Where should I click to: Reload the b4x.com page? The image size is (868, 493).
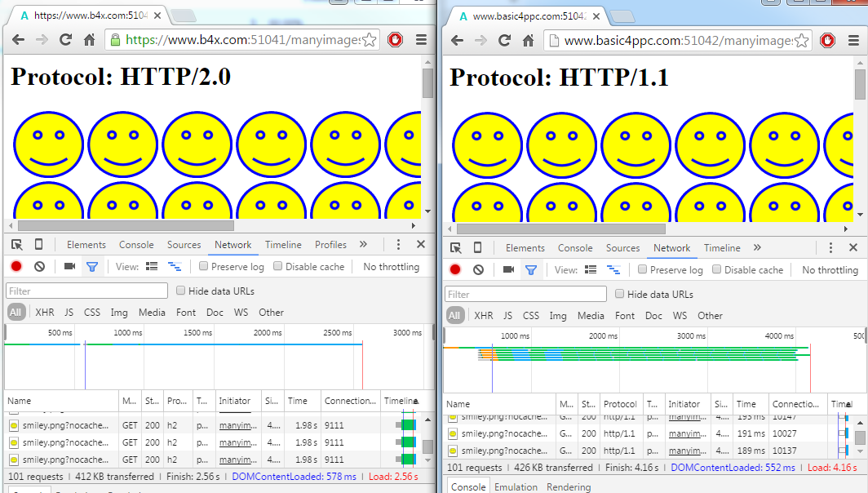click(66, 40)
